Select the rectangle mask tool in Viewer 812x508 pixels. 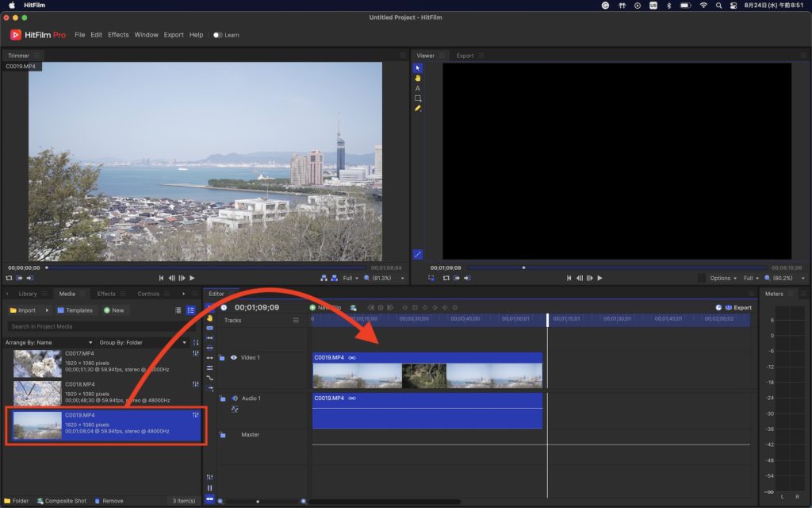418,98
